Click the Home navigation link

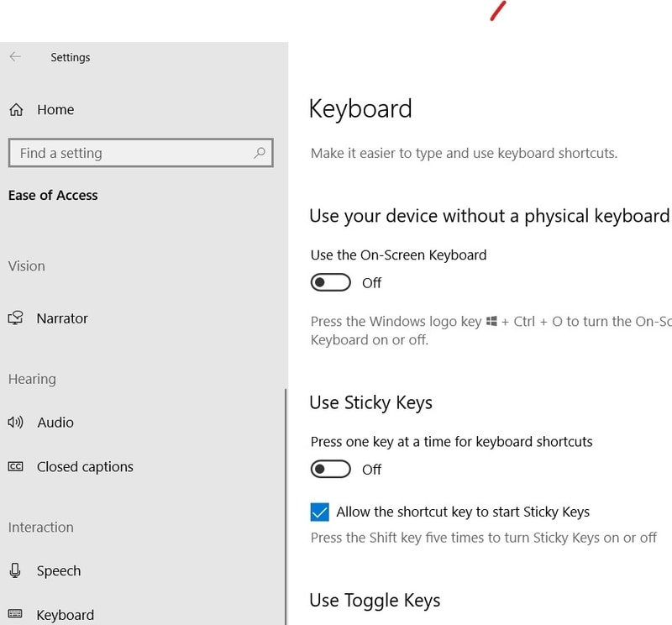(55, 109)
